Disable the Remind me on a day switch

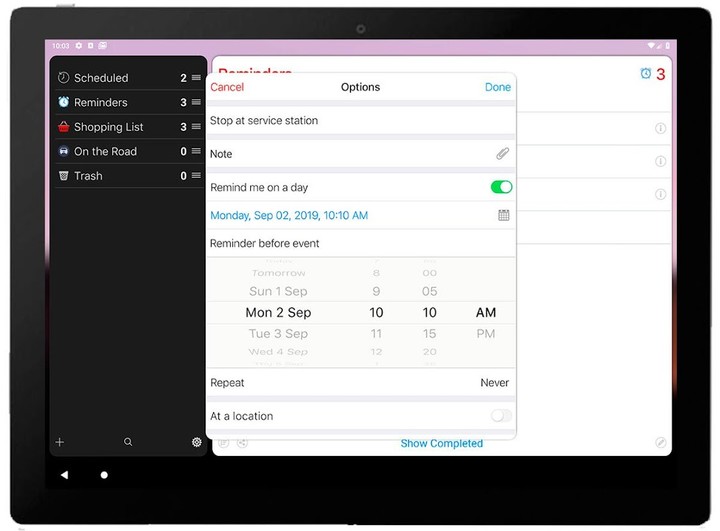pos(501,187)
